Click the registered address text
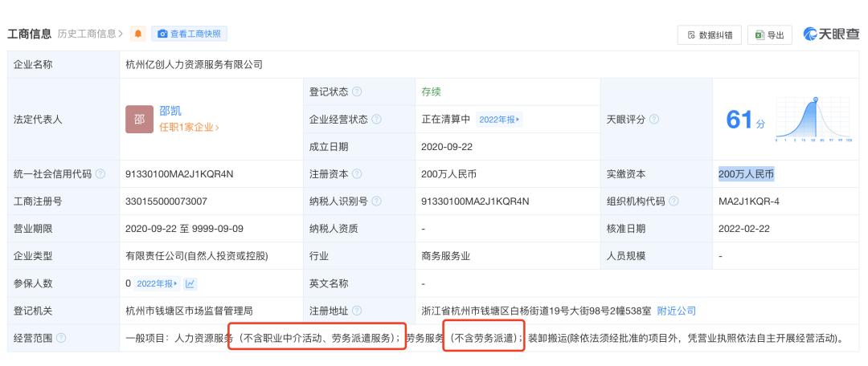This screenshot has height=366, width=868. 536,311
